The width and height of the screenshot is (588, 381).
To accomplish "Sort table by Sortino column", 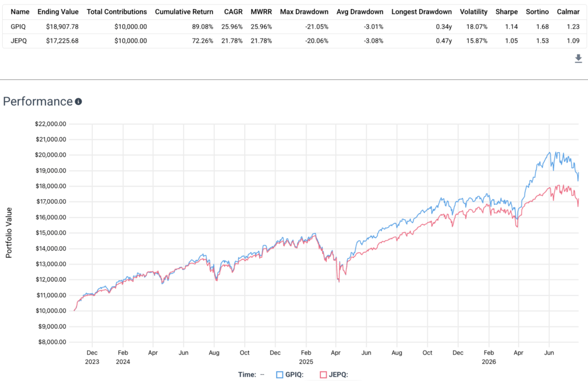I will tap(537, 11).
